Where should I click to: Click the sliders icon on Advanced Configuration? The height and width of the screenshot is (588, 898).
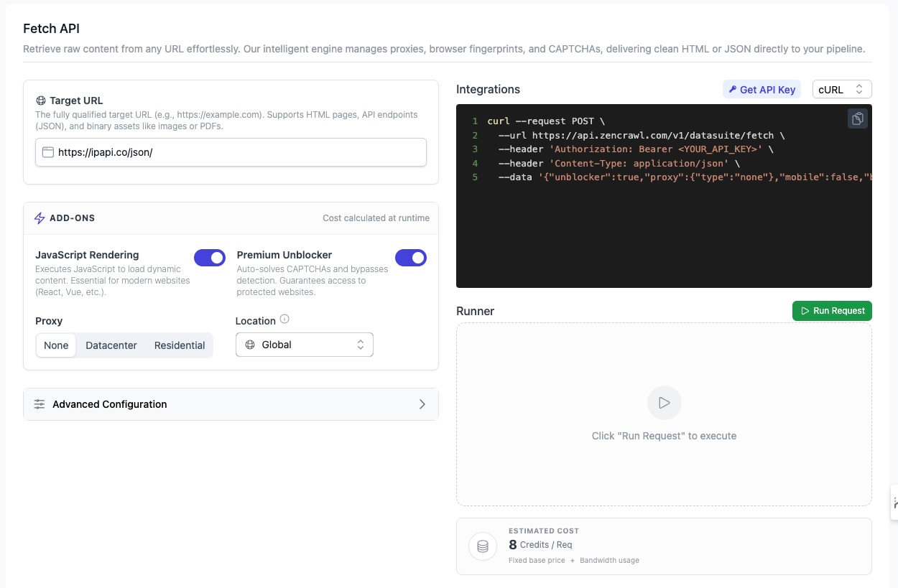pyautogui.click(x=40, y=404)
